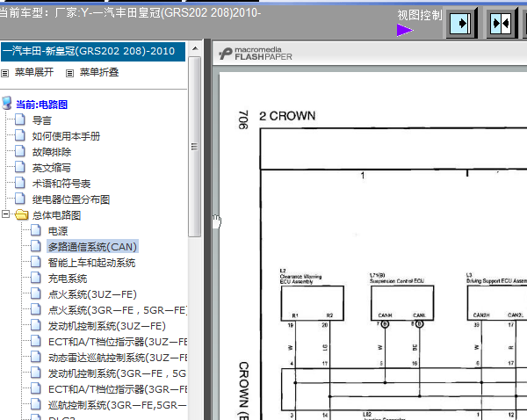
Task: Click the page icon beside 电源
Action: [x=36, y=230]
